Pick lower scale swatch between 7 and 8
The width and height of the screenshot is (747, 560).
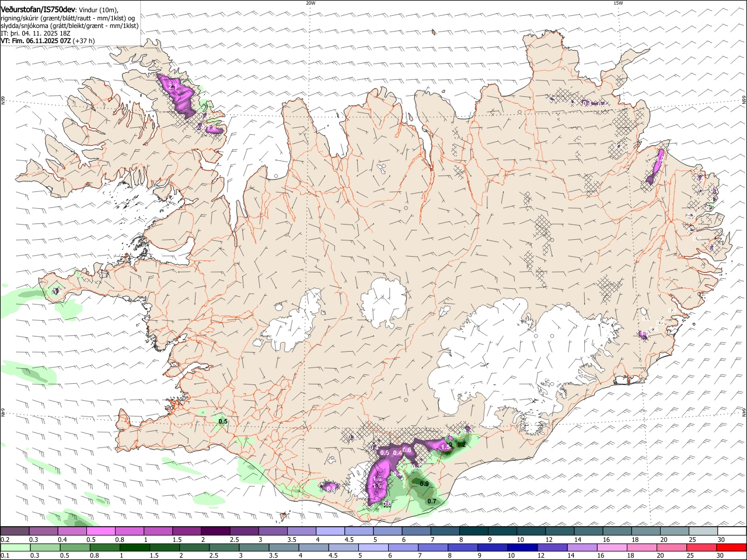pos(432,547)
